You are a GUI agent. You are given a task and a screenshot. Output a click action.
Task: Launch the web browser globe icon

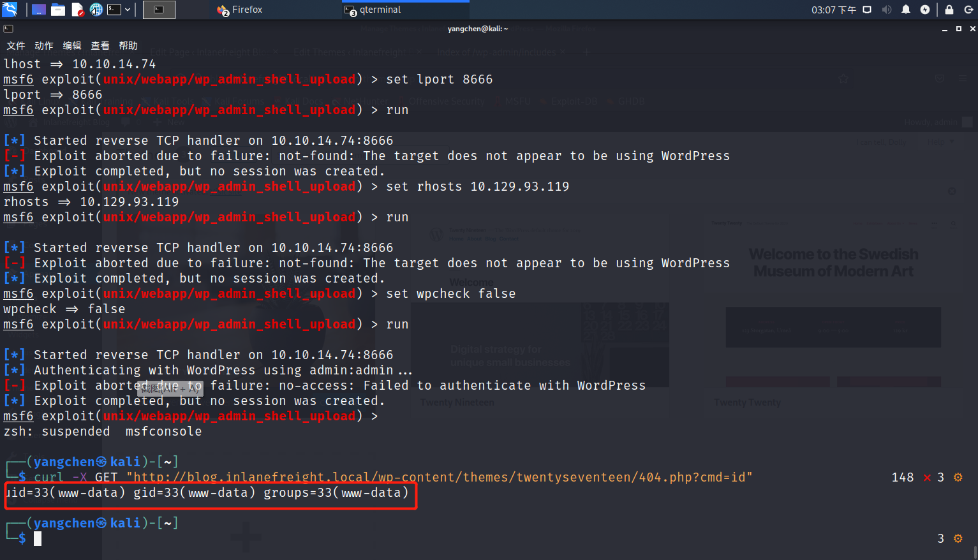coord(96,10)
